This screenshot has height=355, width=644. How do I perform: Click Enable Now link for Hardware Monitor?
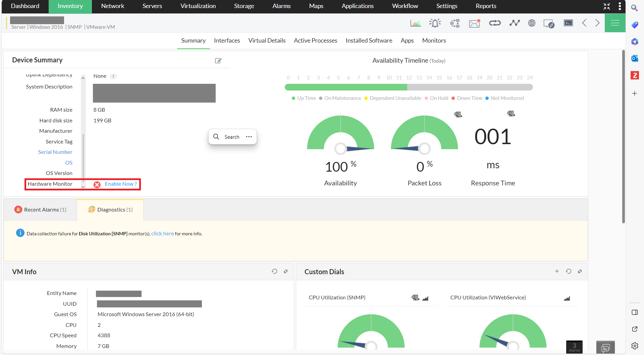(x=121, y=184)
